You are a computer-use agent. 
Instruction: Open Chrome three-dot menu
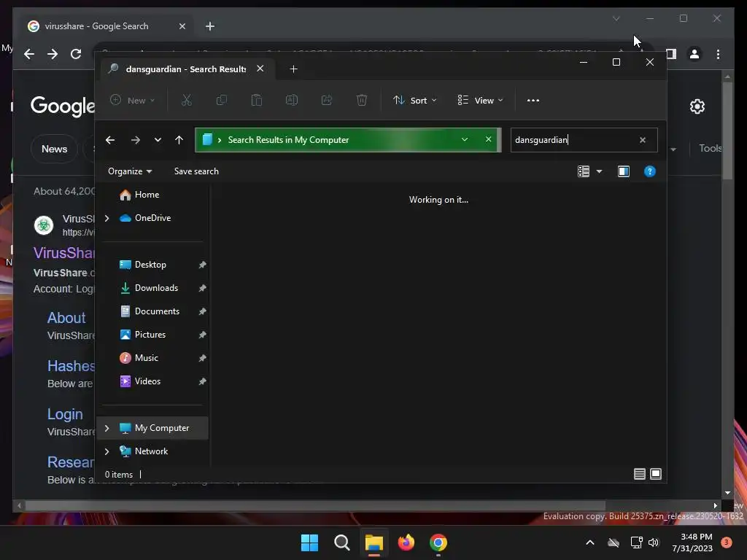pos(718,54)
